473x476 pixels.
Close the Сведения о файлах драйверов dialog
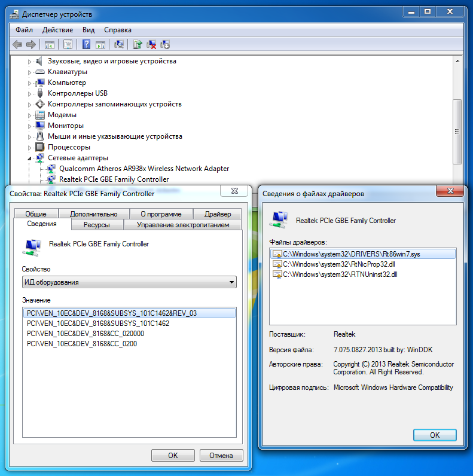[x=450, y=191]
